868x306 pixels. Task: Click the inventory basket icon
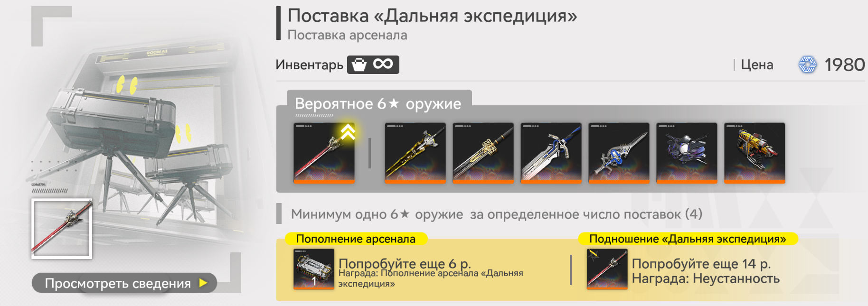(359, 65)
